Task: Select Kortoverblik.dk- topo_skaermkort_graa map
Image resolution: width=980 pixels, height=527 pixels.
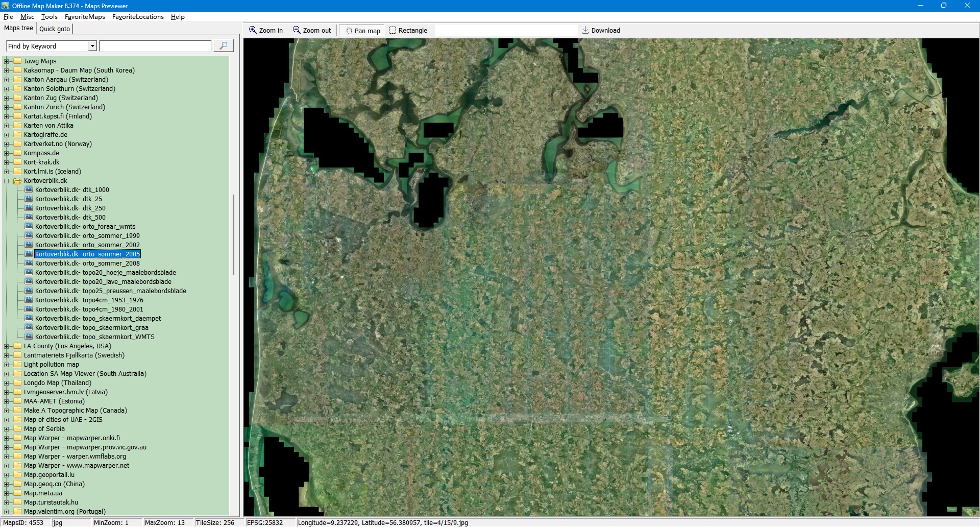Action: pos(91,328)
